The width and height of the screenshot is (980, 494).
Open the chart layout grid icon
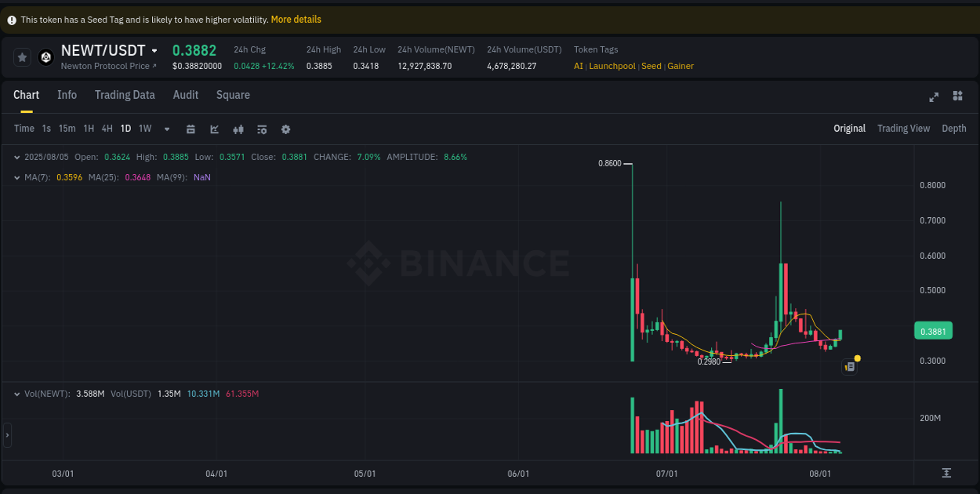tap(957, 96)
